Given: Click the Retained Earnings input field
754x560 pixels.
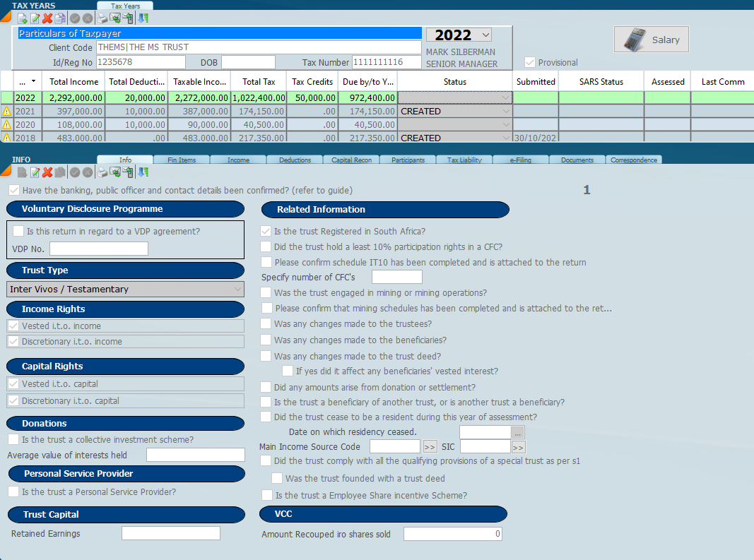Looking at the screenshot, I should pos(170,533).
